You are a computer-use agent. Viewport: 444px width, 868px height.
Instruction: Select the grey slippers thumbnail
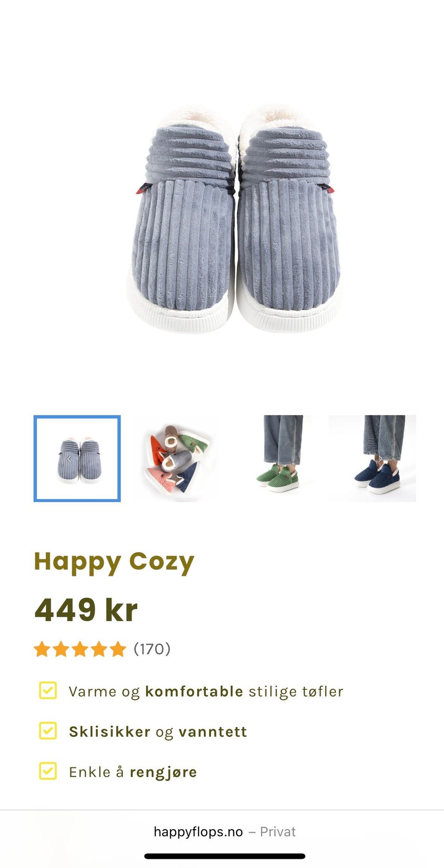coord(77,459)
